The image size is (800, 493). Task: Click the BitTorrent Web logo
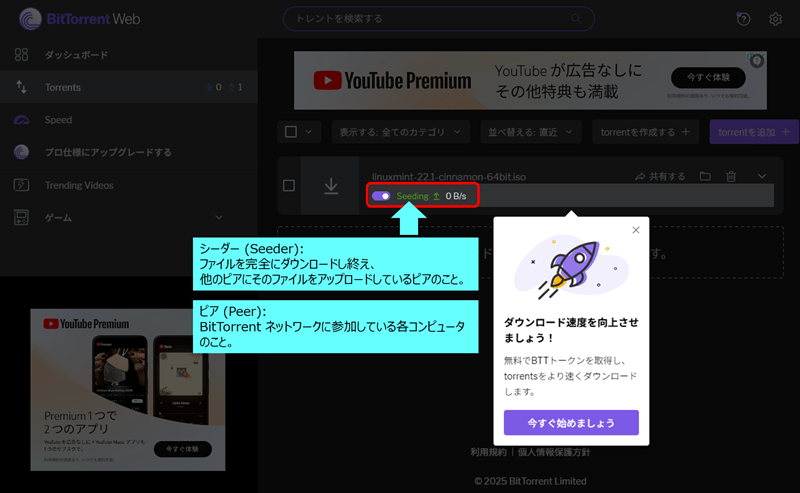coord(80,19)
